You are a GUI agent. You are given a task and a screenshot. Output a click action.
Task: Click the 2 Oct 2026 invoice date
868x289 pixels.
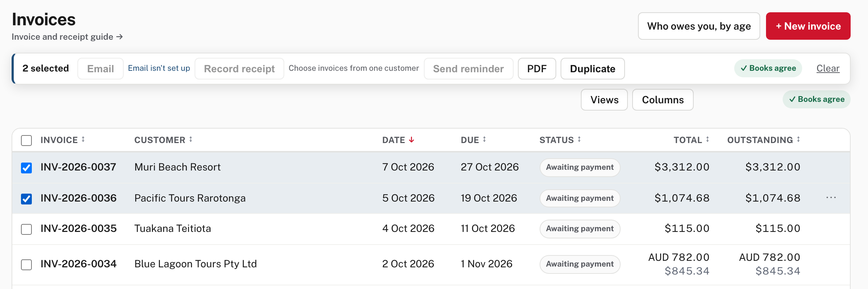[x=408, y=264]
